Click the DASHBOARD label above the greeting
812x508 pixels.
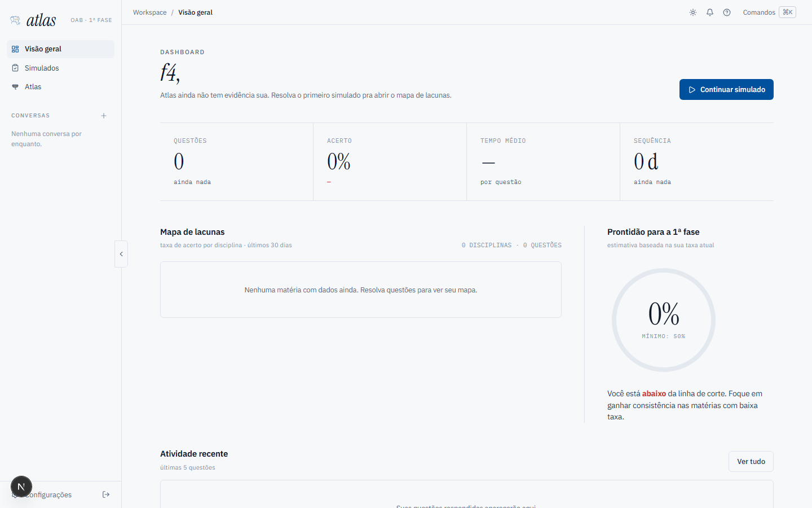point(183,52)
